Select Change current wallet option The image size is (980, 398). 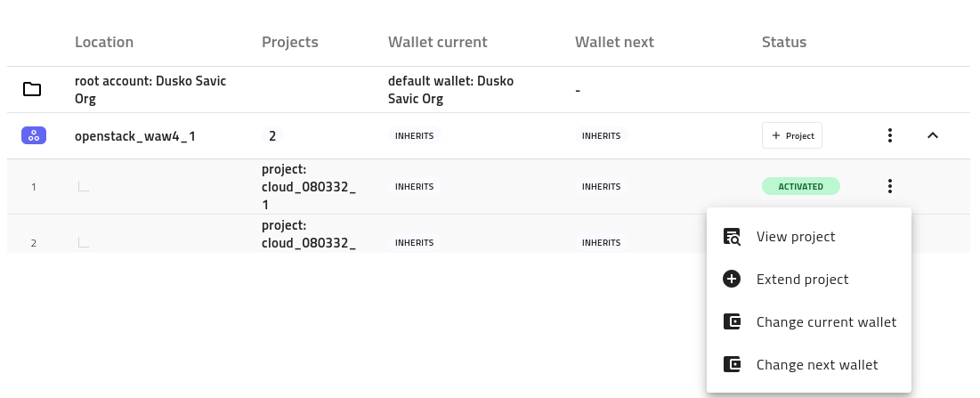(826, 322)
